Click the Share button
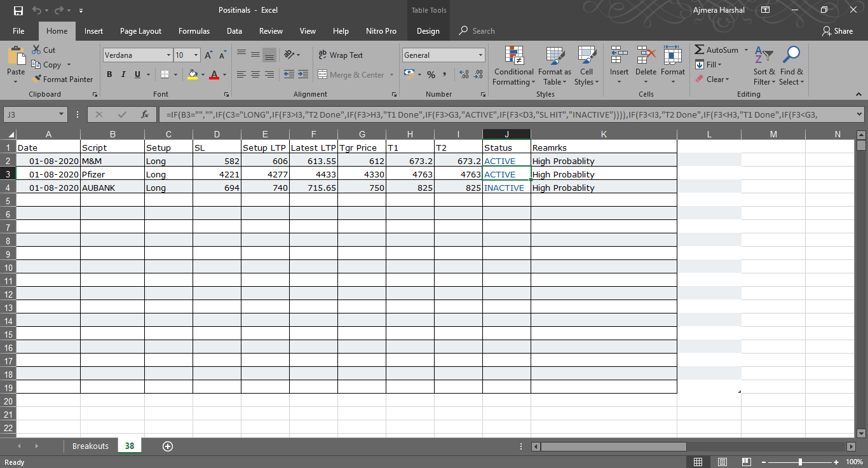This screenshot has height=468, width=868. (x=837, y=31)
